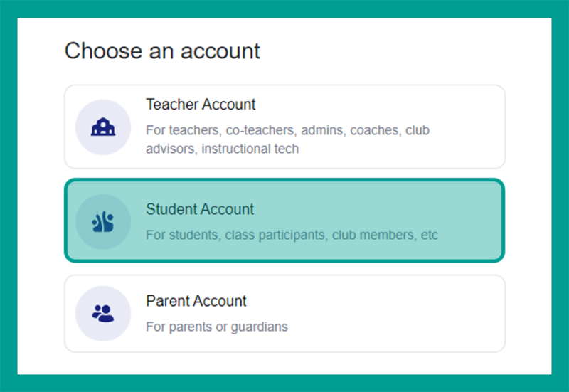Image resolution: width=569 pixels, height=392 pixels.
Task: Click the green border surrounding the dialog
Action: tap(284, 9)
